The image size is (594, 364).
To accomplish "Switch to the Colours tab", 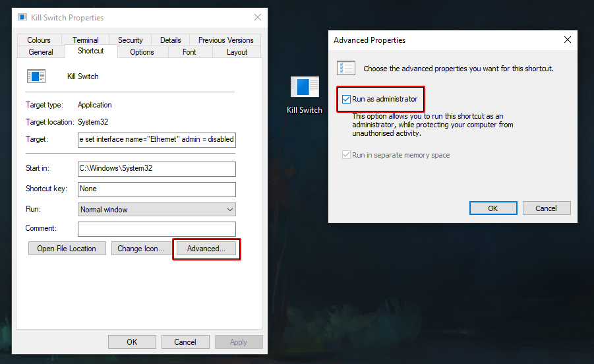I will pos(39,40).
